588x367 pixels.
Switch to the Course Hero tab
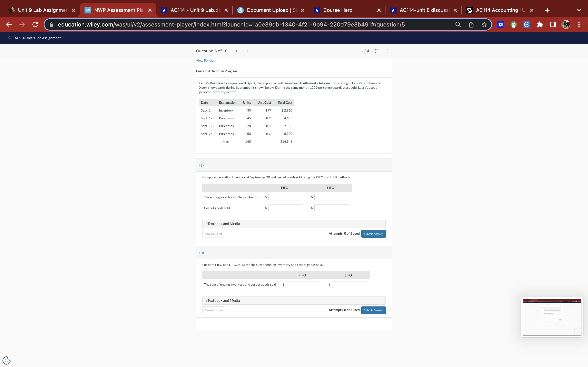[338, 10]
